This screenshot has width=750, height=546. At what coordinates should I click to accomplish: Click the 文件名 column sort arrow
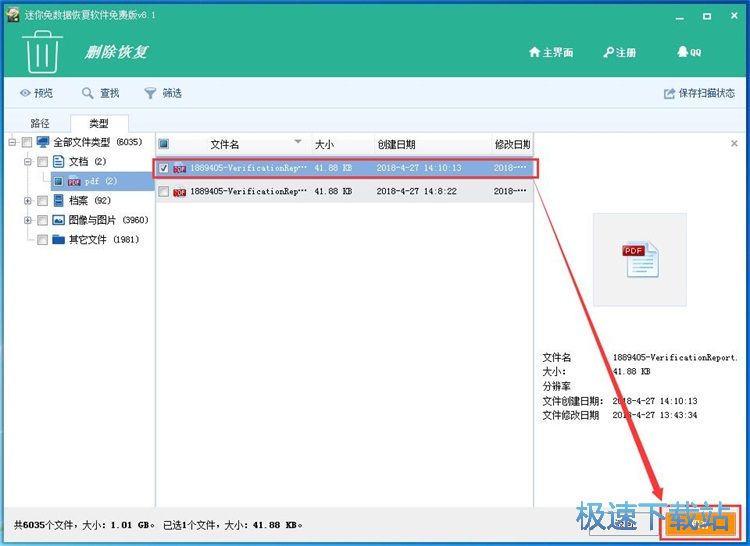tap(298, 142)
